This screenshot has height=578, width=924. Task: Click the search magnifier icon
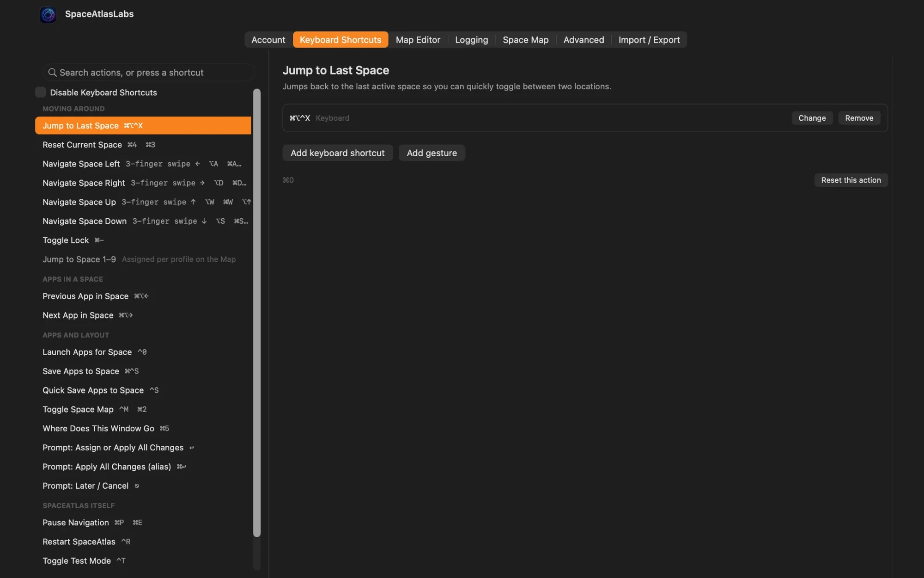(x=52, y=72)
